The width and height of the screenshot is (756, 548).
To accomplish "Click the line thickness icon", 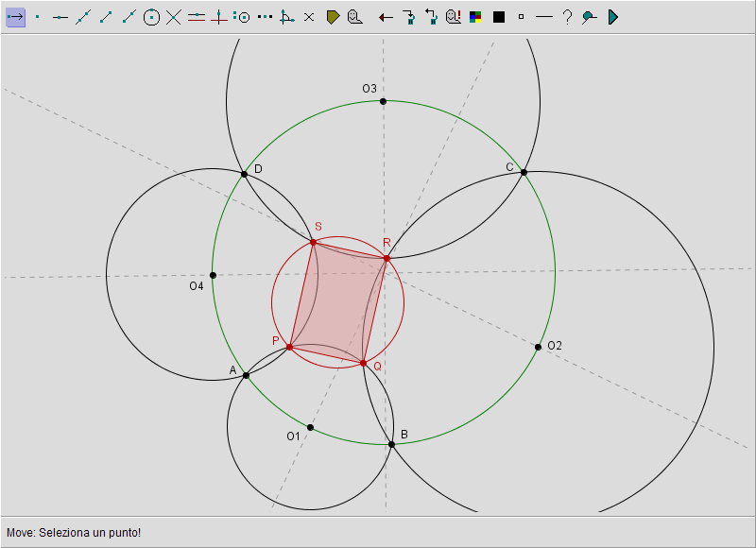I will point(544,17).
